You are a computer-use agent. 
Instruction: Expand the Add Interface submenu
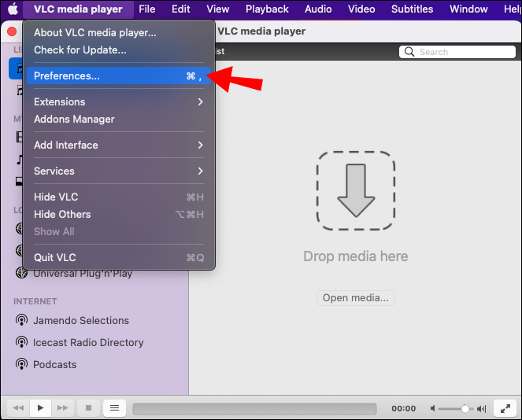click(119, 145)
